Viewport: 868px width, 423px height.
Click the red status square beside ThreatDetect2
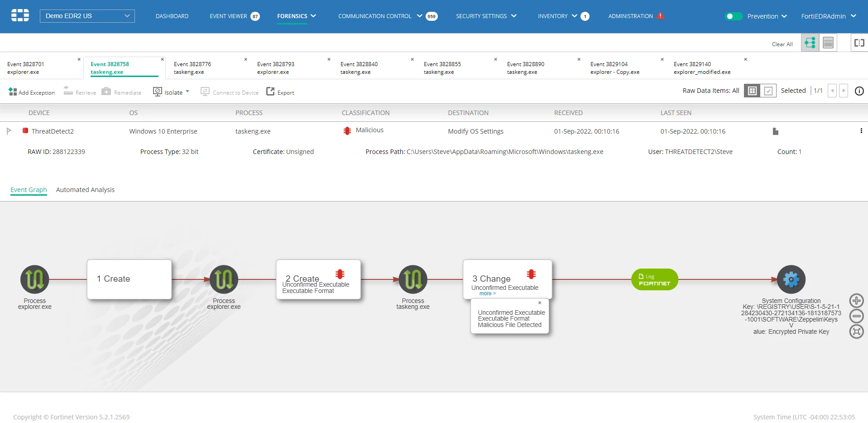pos(25,131)
